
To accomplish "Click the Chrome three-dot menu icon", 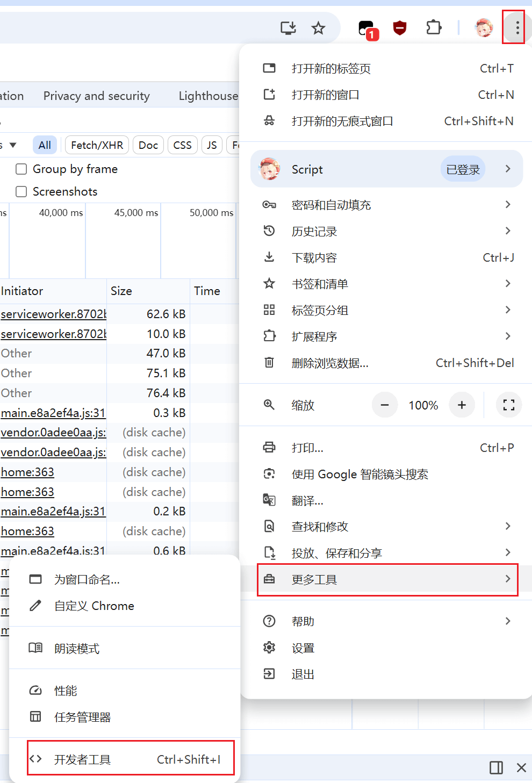I will coord(517,27).
